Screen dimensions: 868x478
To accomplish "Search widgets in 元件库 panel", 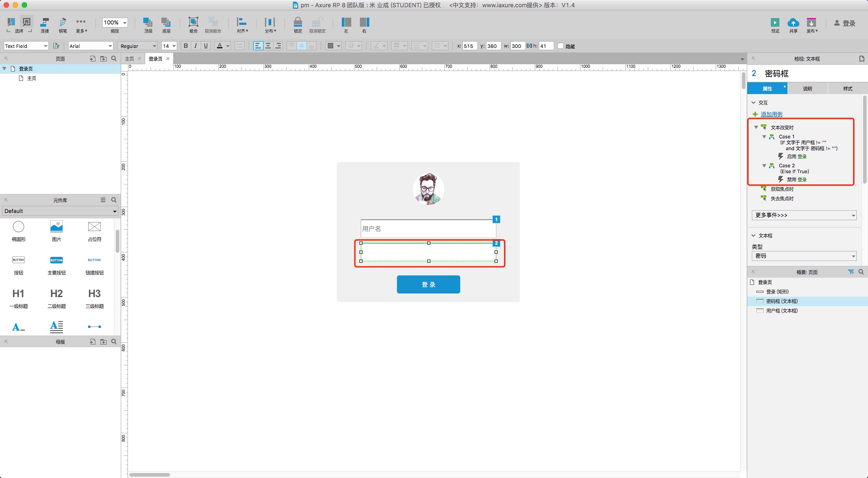I will [x=114, y=200].
